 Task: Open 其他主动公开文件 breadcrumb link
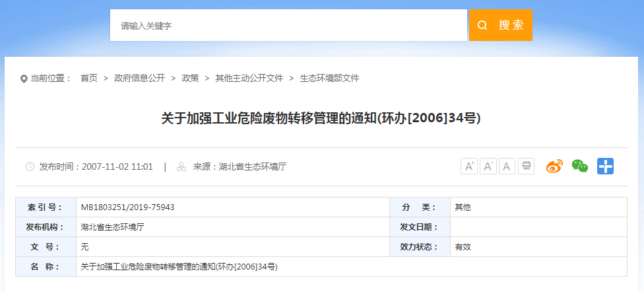tap(249, 78)
